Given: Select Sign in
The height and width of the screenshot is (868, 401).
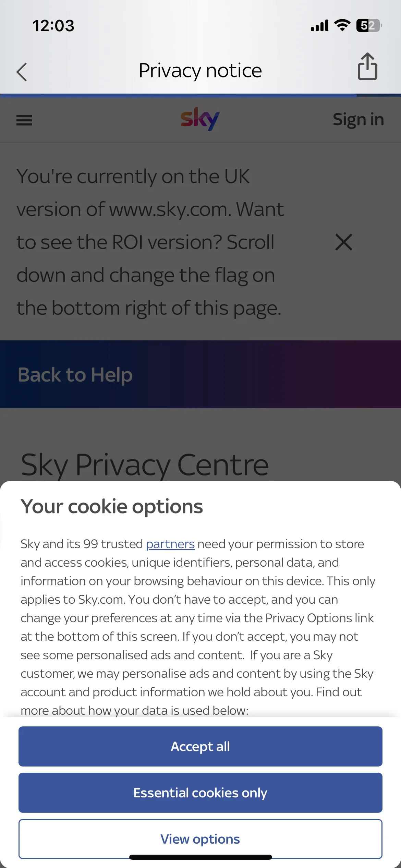Looking at the screenshot, I should click(x=358, y=120).
